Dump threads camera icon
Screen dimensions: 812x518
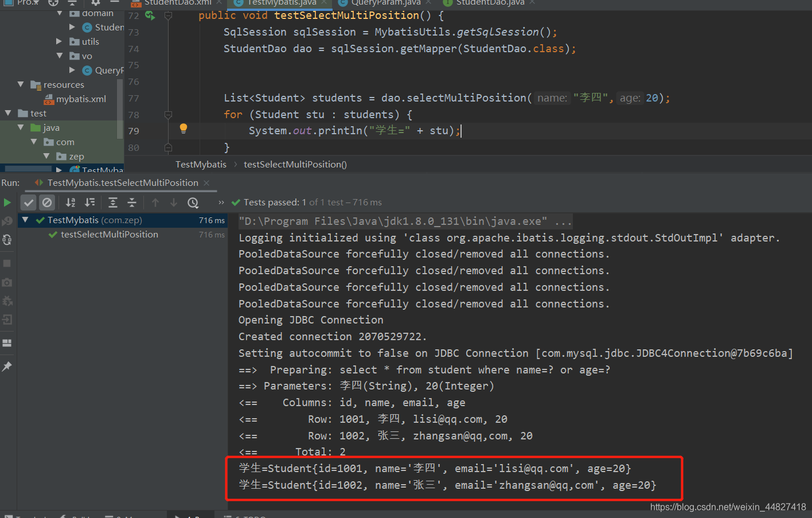click(x=7, y=282)
